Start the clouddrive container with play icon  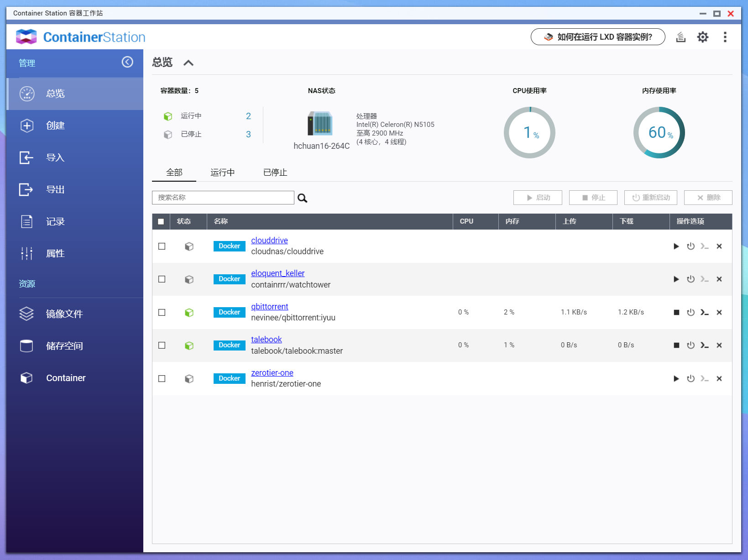click(x=676, y=246)
